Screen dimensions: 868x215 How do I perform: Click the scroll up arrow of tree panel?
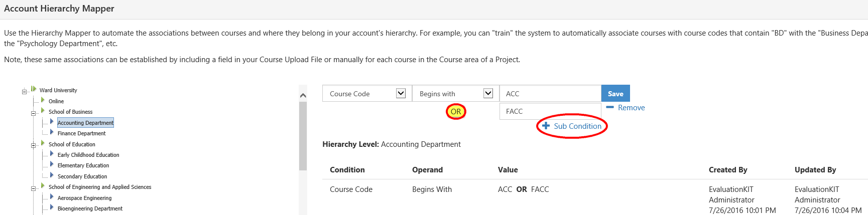coord(303,95)
